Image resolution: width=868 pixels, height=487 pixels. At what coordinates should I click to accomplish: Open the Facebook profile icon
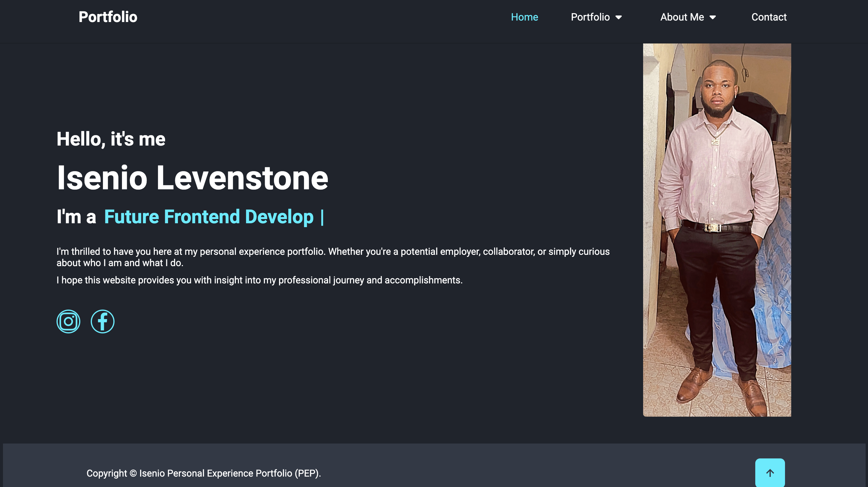[102, 321]
